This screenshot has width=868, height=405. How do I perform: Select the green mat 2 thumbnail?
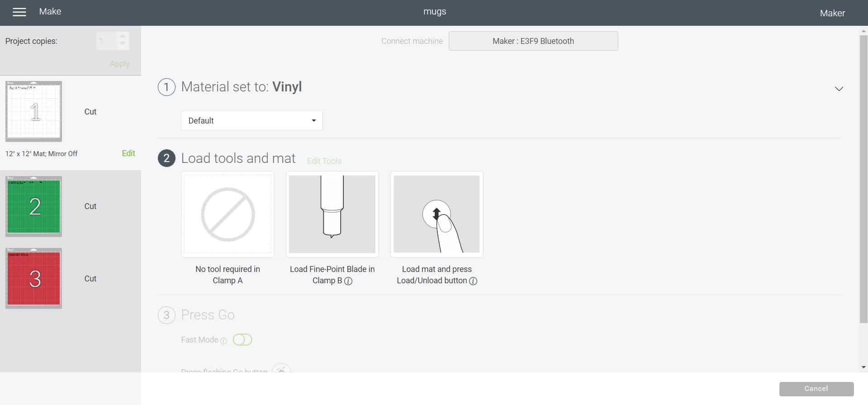click(33, 206)
